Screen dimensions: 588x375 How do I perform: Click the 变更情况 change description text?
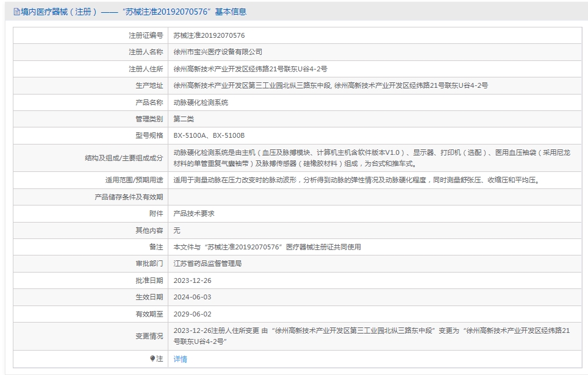(371, 336)
